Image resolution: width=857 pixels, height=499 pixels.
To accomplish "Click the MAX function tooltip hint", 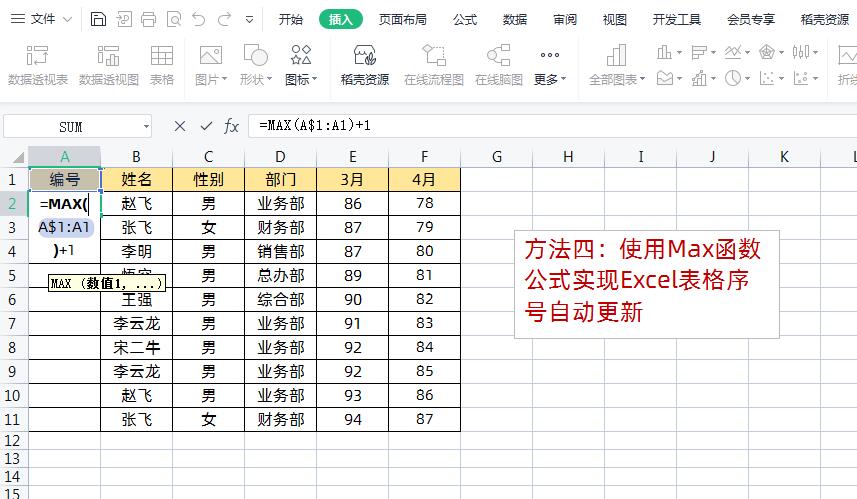I will point(106,283).
